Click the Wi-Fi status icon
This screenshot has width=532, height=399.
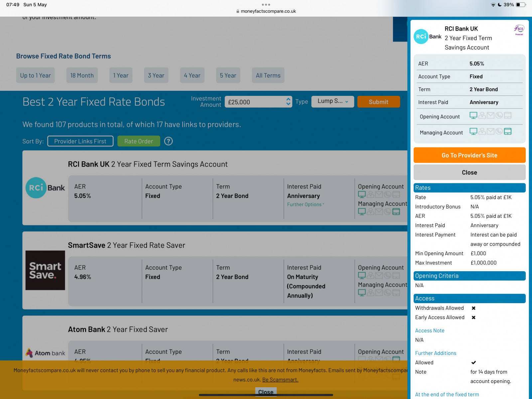(x=493, y=5)
